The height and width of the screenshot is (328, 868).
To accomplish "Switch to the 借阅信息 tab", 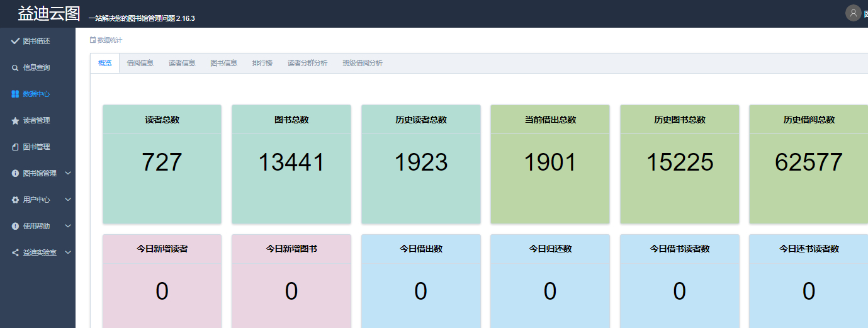I will click(x=140, y=63).
